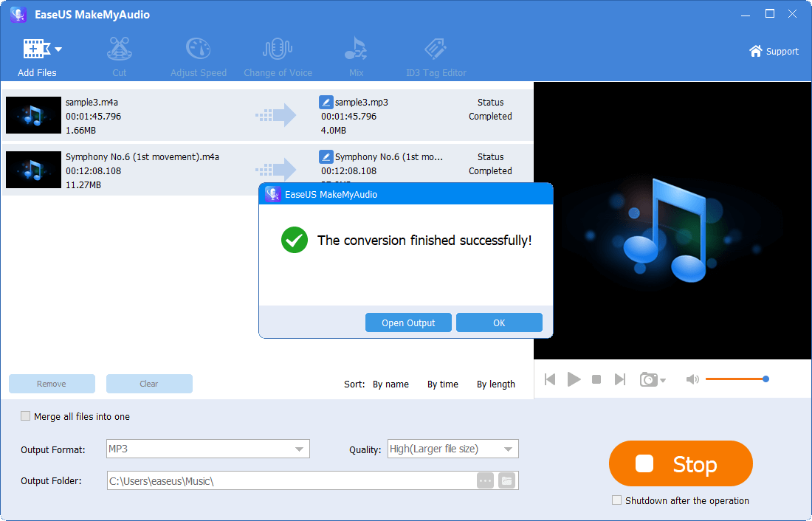Click the Support menu
Image resolution: width=812 pixels, height=521 pixels.
click(774, 51)
